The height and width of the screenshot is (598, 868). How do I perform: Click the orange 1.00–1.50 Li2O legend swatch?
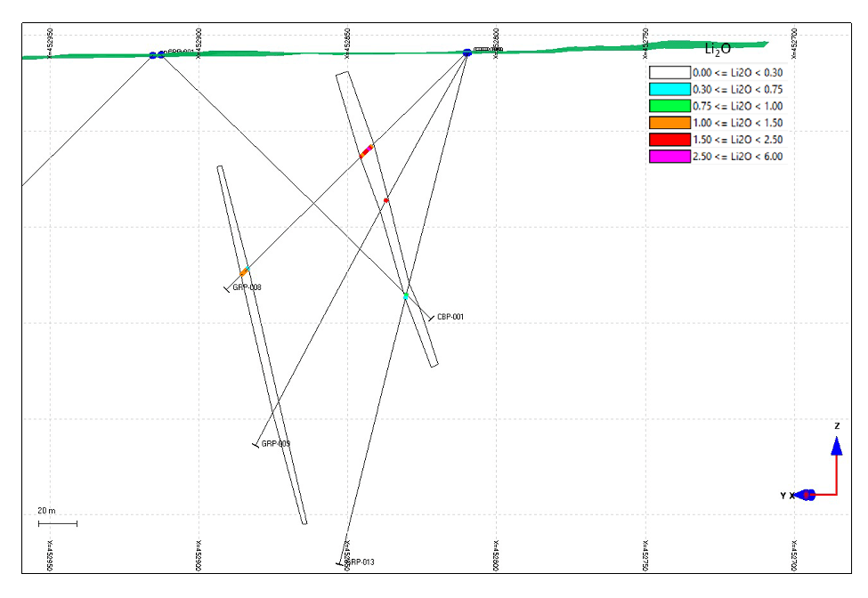(x=669, y=123)
